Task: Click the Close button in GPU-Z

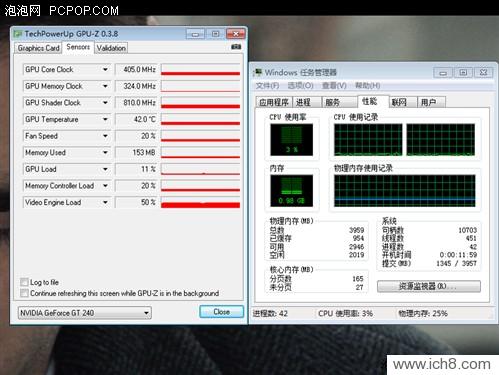Action: pyautogui.click(x=221, y=312)
